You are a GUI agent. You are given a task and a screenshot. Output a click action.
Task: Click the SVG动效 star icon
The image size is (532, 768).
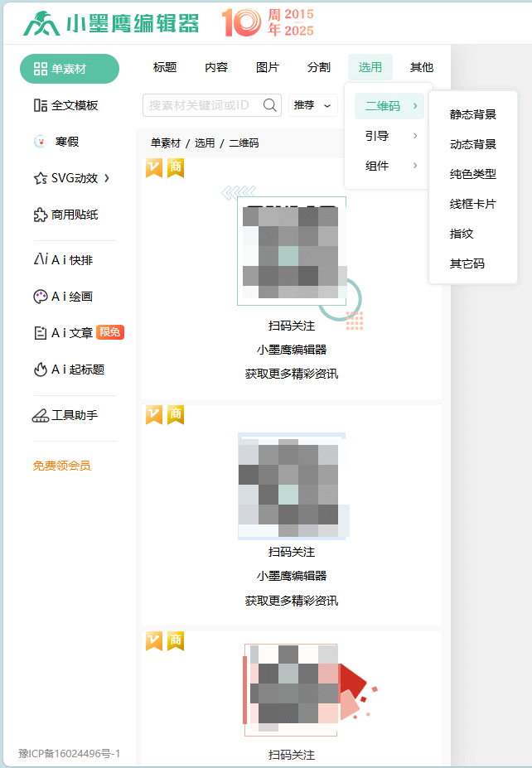point(40,178)
